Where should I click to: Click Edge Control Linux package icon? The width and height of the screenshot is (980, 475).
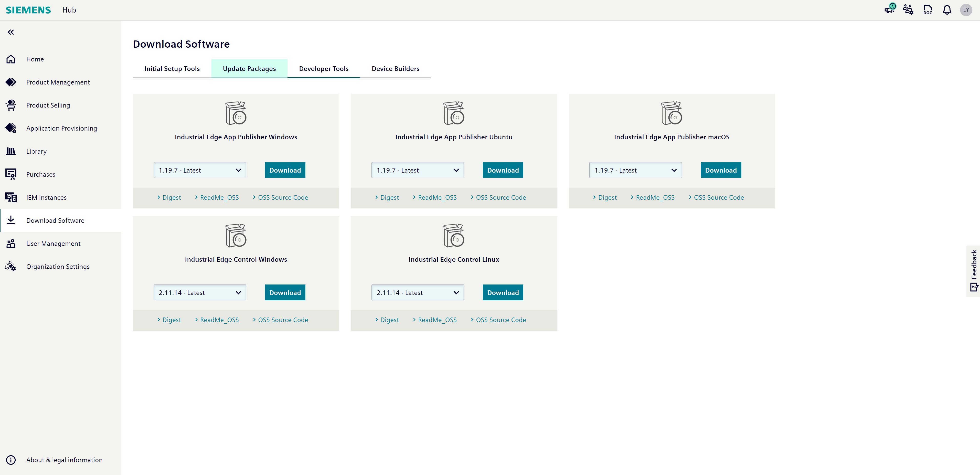pyautogui.click(x=454, y=236)
